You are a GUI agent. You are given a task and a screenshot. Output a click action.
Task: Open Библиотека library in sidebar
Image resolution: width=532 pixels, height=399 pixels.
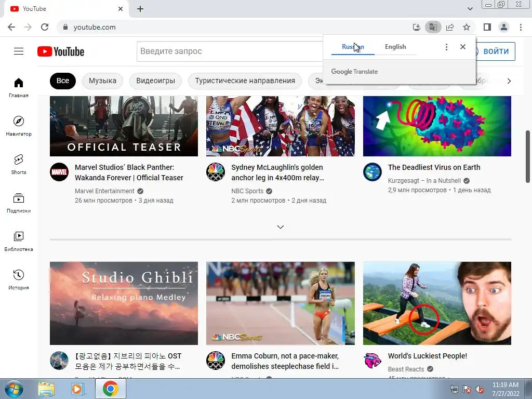(19, 241)
